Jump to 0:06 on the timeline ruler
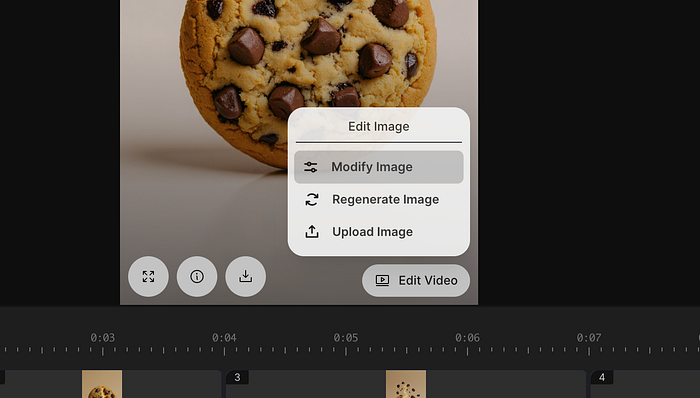Viewport: 700px width, 398px height. click(x=467, y=338)
